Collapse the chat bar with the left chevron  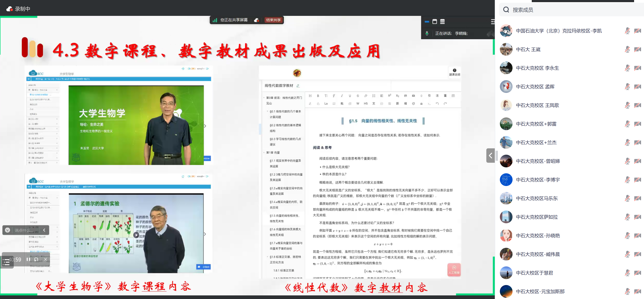pyautogui.click(x=44, y=230)
